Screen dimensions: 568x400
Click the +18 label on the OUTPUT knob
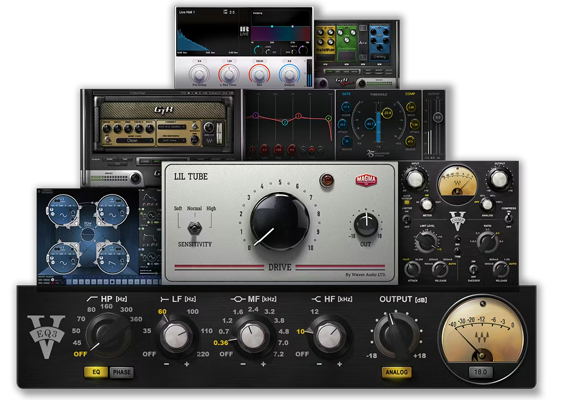[x=419, y=355]
